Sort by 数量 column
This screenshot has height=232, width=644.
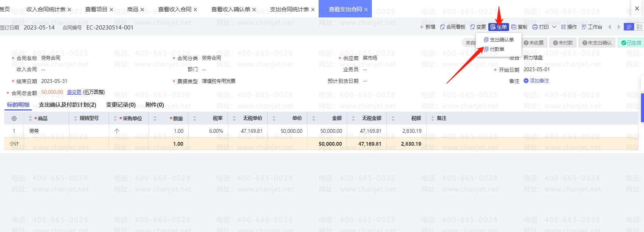pos(155,118)
